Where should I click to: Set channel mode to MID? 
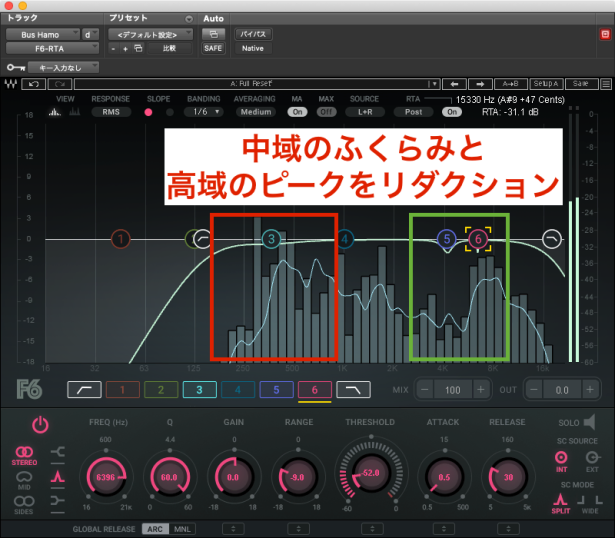click(24, 480)
